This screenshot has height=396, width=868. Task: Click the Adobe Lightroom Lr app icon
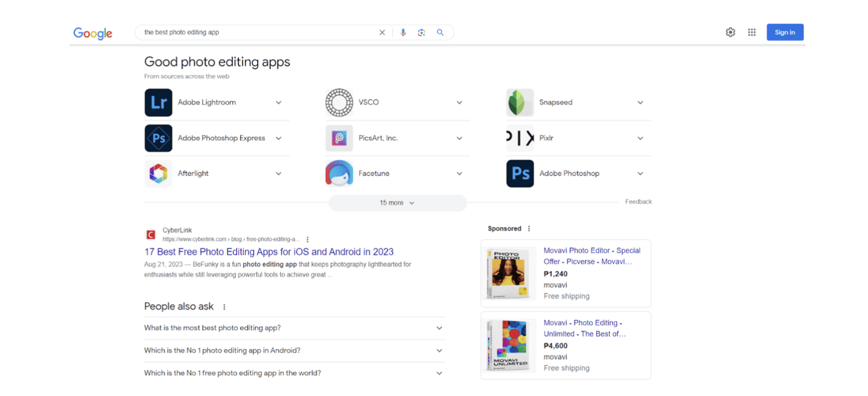click(x=159, y=103)
